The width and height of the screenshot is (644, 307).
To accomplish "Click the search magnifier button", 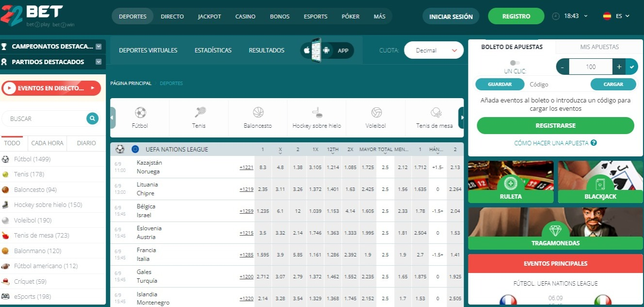I will point(92,118).
